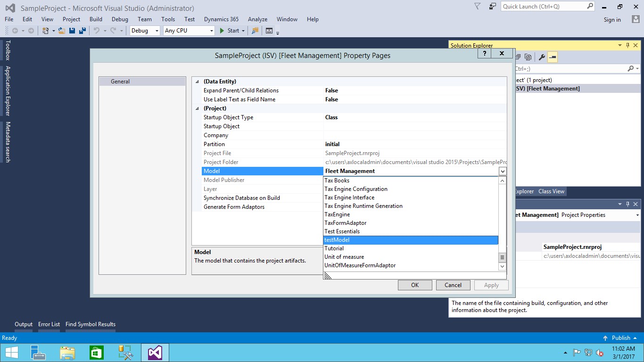Viewport: 644px width, 362px height.
Task: Click the Action Center flag tray icon
Action: coord(577,353)
